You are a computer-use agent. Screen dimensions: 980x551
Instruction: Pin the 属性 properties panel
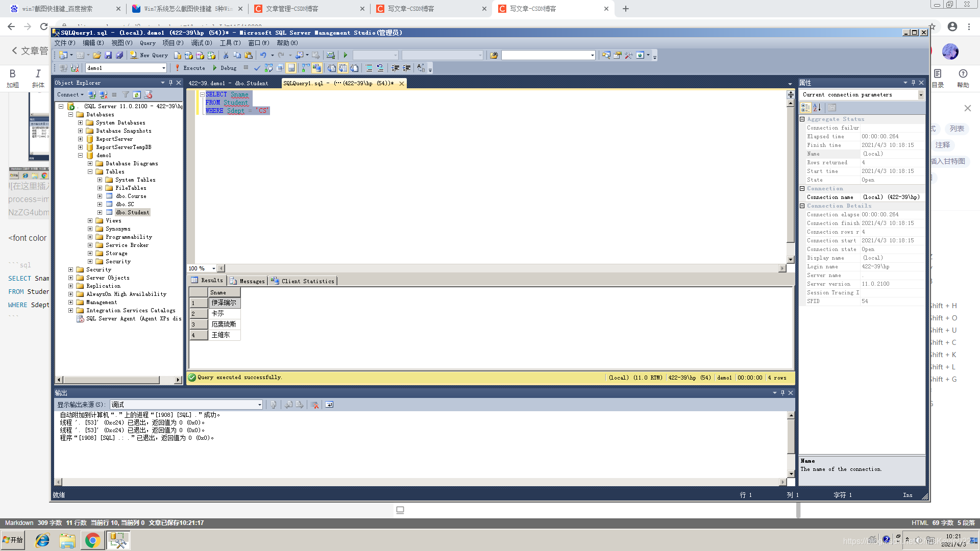tap(913, 83)
